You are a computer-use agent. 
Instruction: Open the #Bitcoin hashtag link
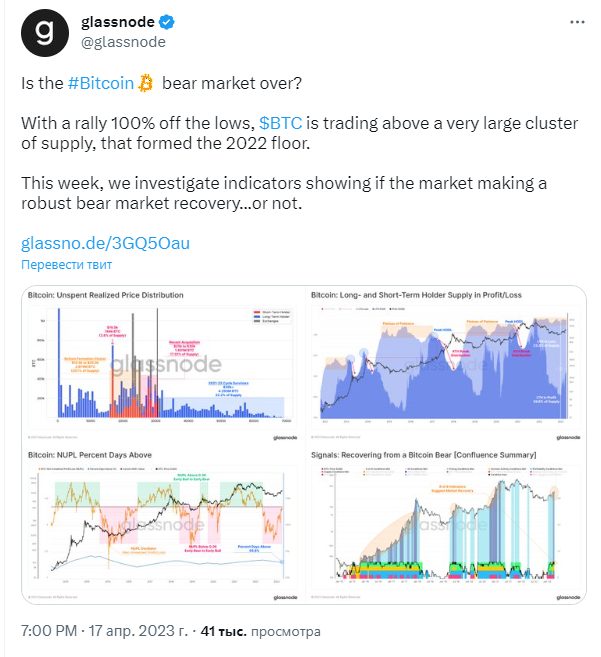[101, 83]
